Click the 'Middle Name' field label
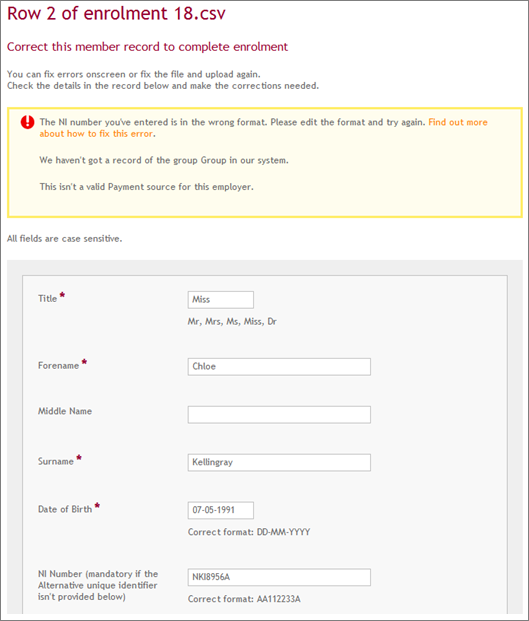 pos(65,411)
